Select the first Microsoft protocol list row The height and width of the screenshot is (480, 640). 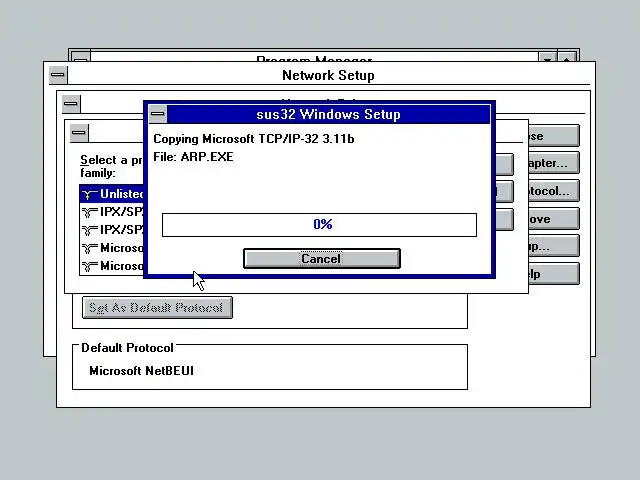(112, 248)
